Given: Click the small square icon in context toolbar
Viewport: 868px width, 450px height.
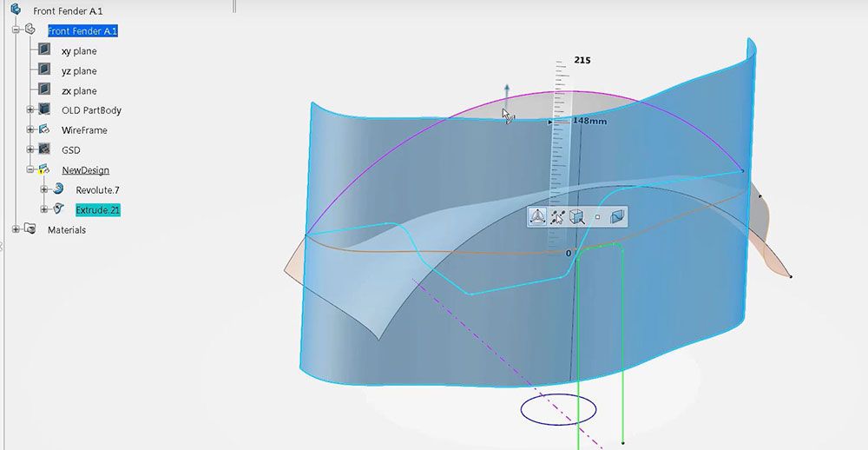Looking at the screenshot, I should (x=597, y=216).
